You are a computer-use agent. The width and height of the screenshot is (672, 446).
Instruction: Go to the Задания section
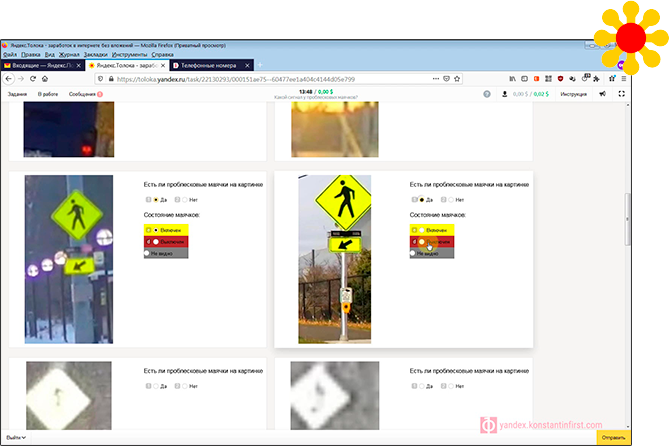(x=17, y=94)
